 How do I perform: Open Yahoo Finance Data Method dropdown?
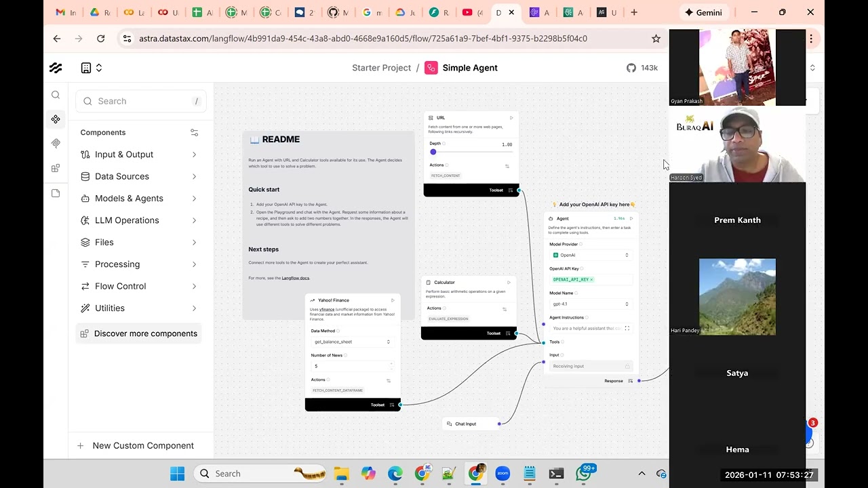(x=352, y=342)
